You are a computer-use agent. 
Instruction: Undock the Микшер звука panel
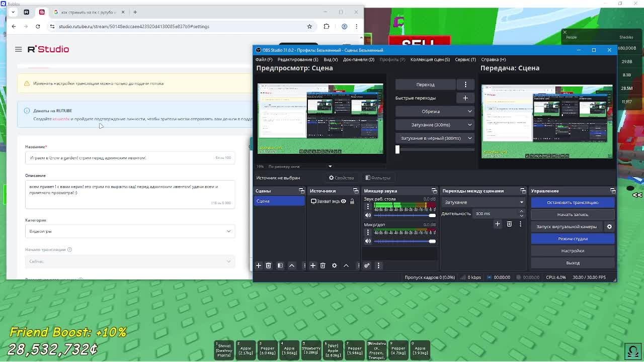pyautogui.click(x=434, y=191)
